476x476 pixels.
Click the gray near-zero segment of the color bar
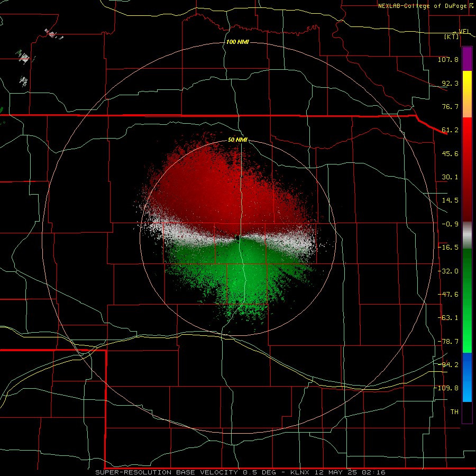pos(467,235)
